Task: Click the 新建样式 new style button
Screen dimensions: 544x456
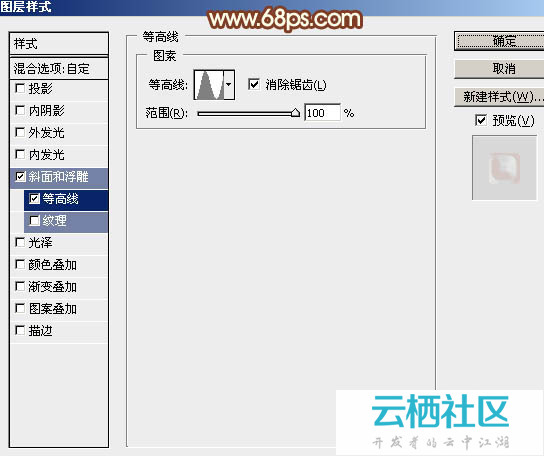Action: tap(500, 97)
